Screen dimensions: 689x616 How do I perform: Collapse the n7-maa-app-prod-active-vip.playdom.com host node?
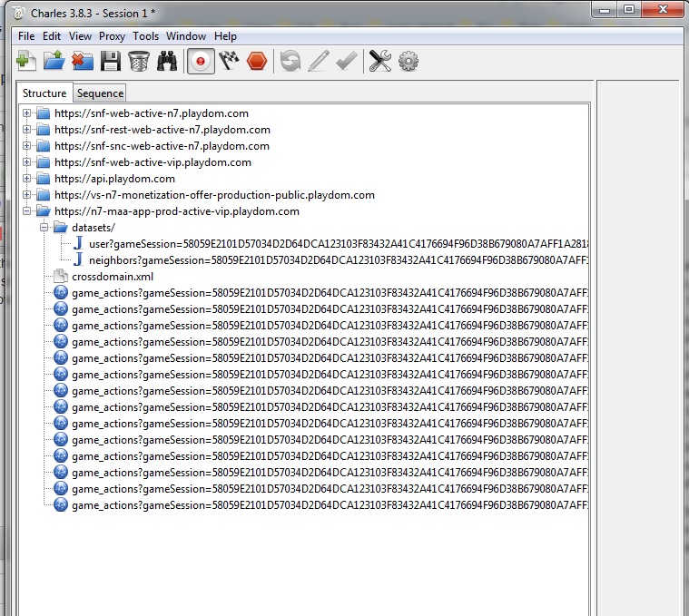click(27, 211)
